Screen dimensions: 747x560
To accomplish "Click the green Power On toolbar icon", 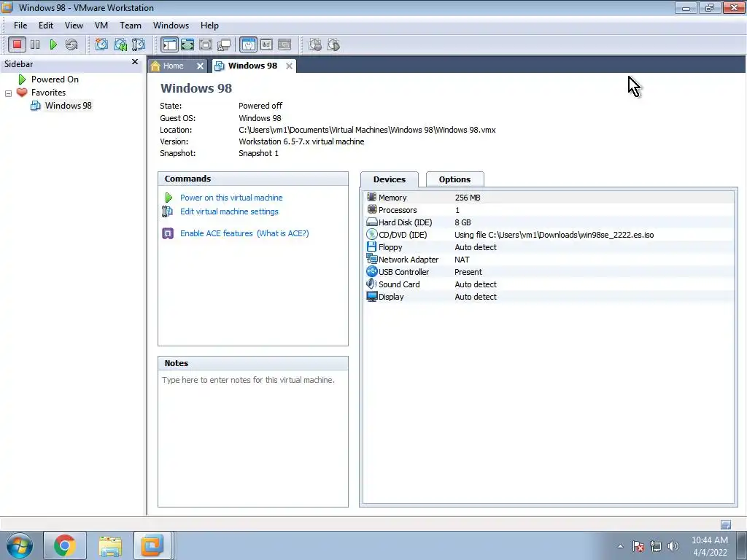I will [x=53, y=44].
